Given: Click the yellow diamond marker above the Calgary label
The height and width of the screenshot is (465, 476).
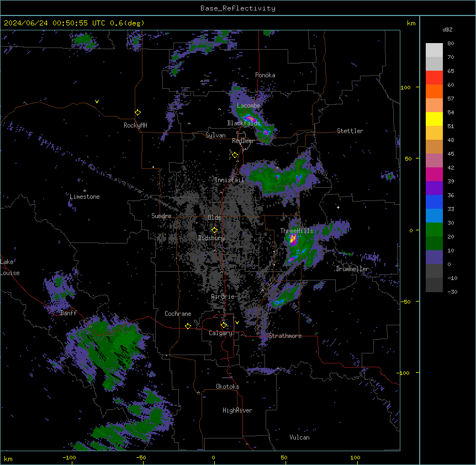Looking at the screenshot, I should point(224,325).
